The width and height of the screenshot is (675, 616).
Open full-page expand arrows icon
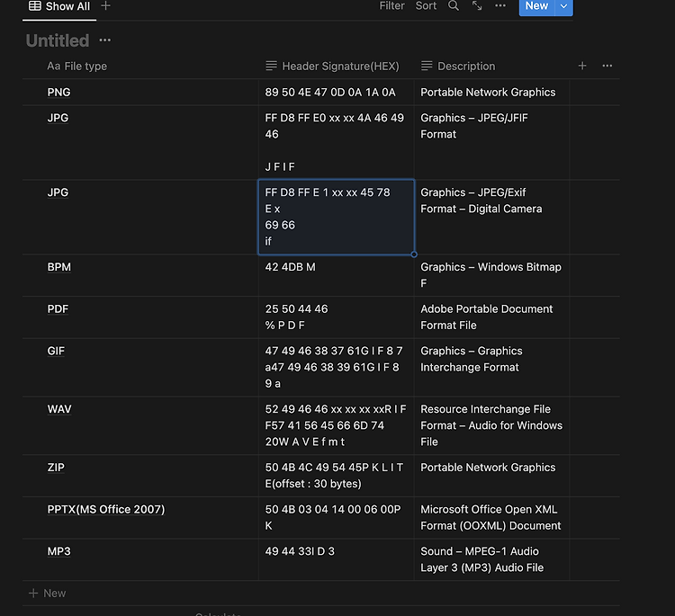click(x=476, y=6)
